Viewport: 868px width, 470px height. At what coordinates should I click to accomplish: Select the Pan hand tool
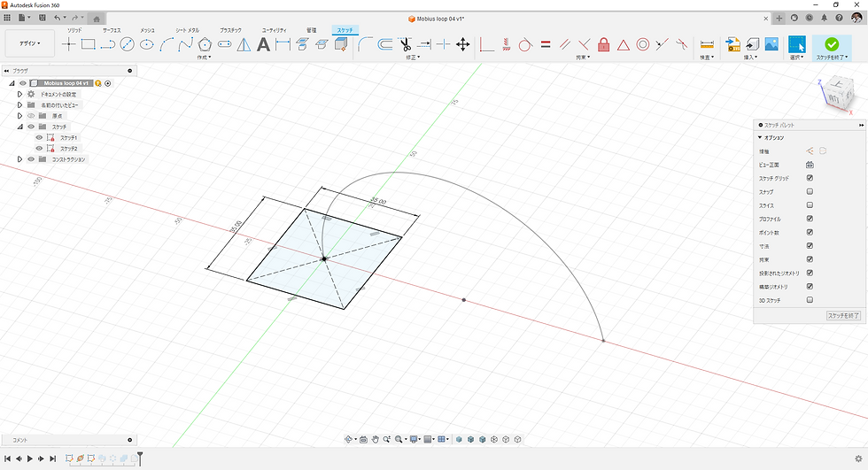(375, 439)
